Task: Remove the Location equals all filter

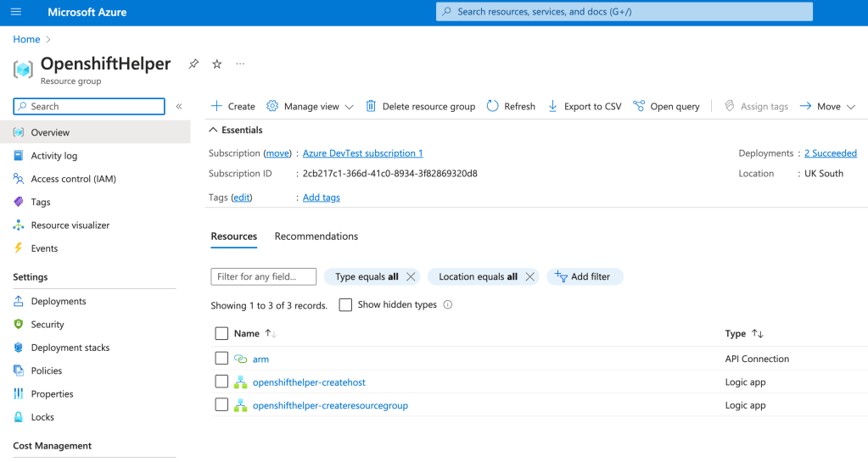Action: pyautogui.click(x=529, y=276)
